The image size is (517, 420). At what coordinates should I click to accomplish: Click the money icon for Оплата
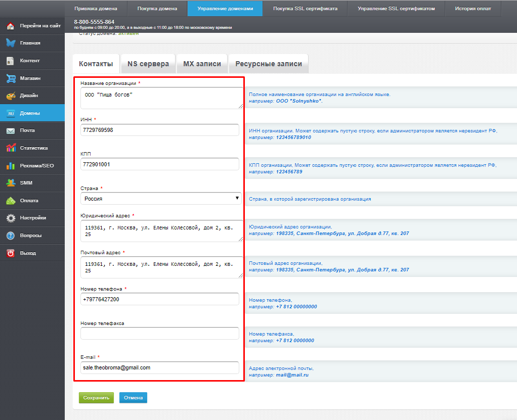pyautogui.click(x=11, y=201)
